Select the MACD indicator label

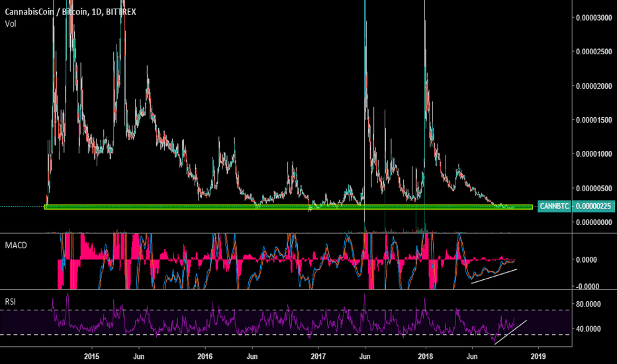(x=16, y=245)
